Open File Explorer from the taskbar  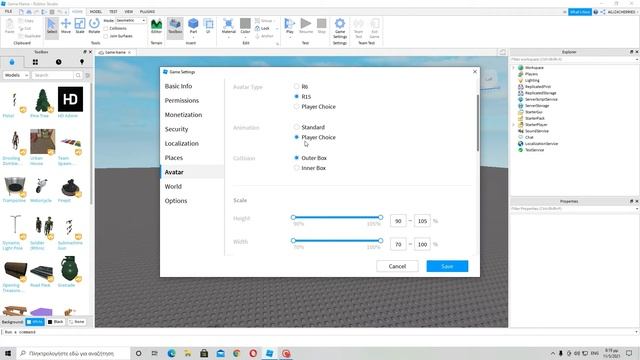187,353
